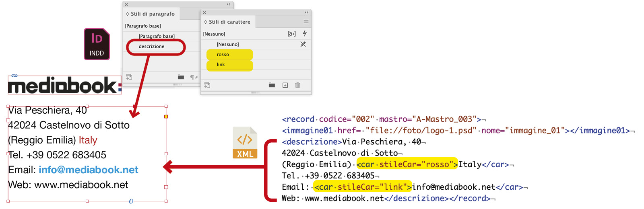Click load styles icon in Stili di carattere
The height and width of the screenshot is (209, 644).
point(207,85)
